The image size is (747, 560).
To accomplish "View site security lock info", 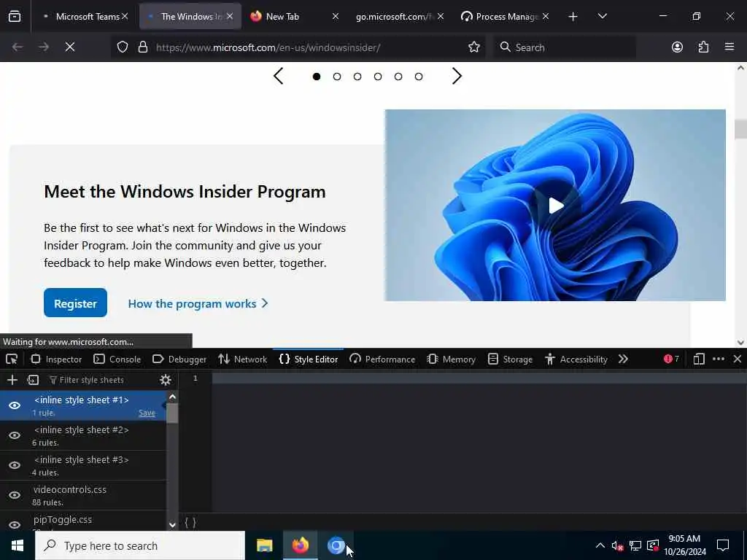I will (142, 47).
